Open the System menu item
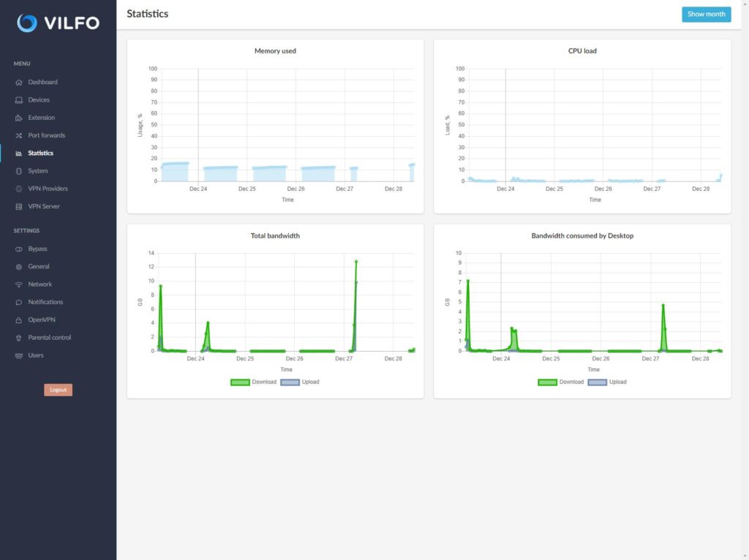Screen dimensions: 749x560 point(38,171)
